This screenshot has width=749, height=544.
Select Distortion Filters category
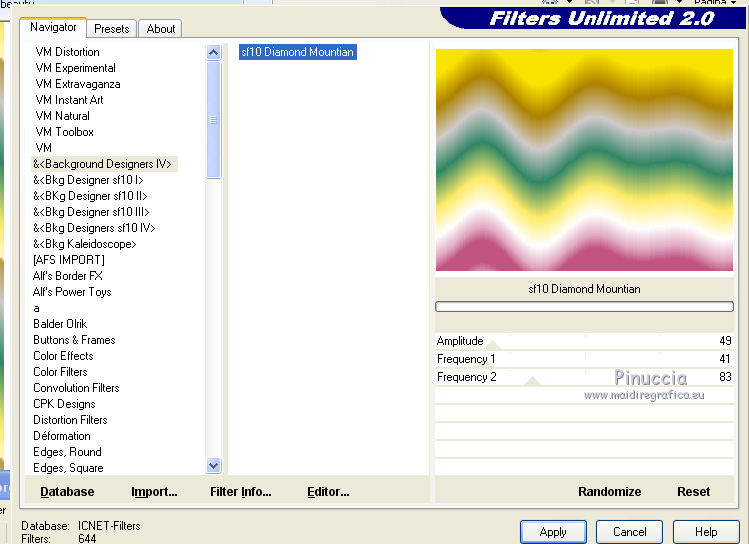70,420
